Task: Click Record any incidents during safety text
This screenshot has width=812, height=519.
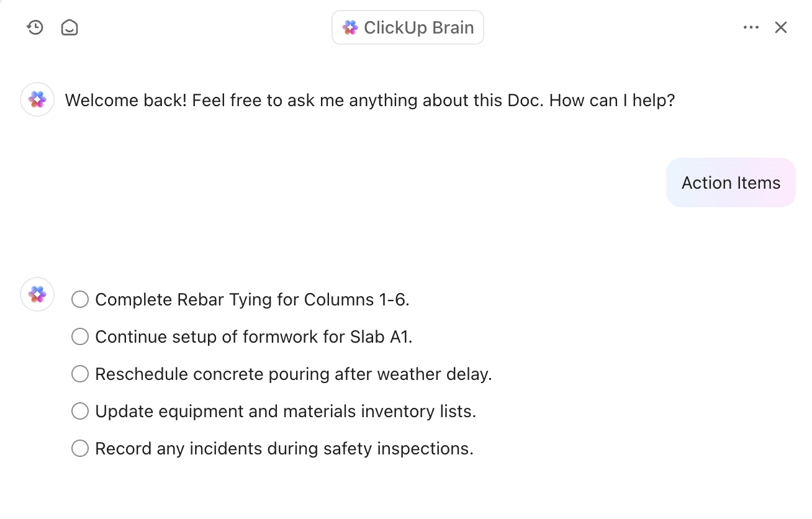Action: [x=284, y=449]
